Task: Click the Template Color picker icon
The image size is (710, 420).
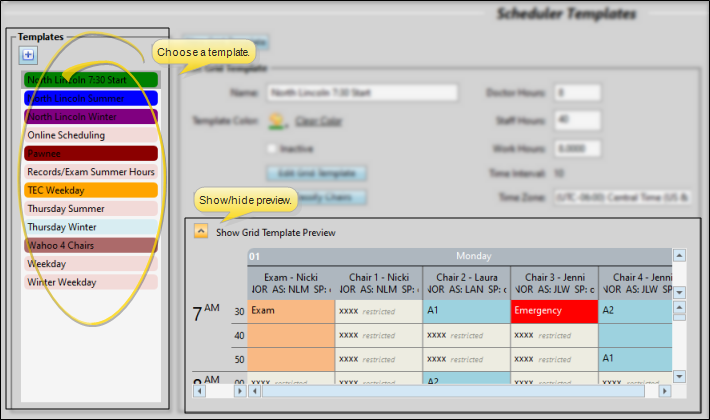Action: (277, 122)
